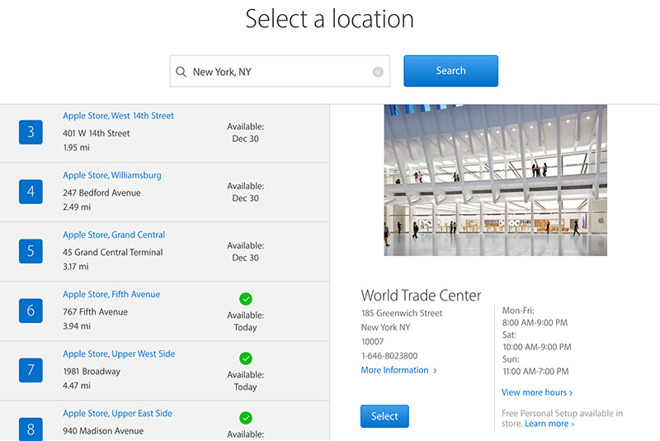Click the Sat 10:00 AM-9:00 PM hours
The image size is (660, 441).
tap(537, 341)
